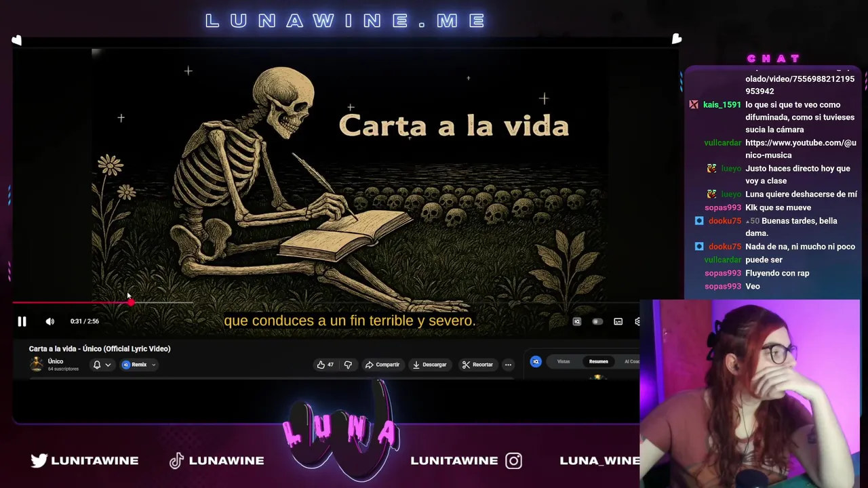Click the 64 suscriptores subscriber count

63,369
